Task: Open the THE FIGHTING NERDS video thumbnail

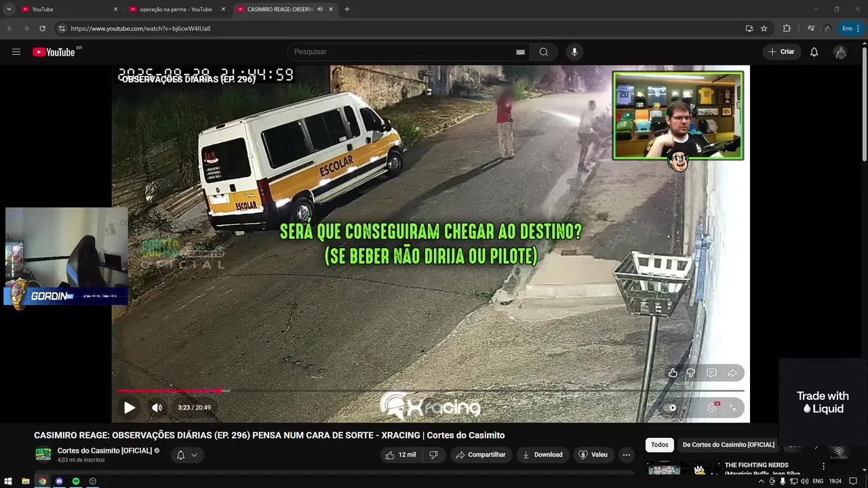Action: pyautogui.click(x=664, y=468)
